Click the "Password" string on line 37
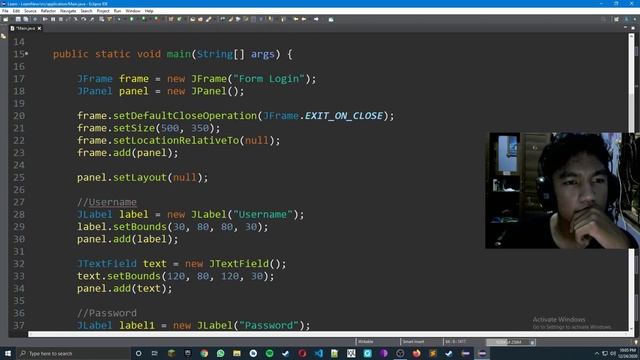 pyautogui.click(x=269, y=325)
